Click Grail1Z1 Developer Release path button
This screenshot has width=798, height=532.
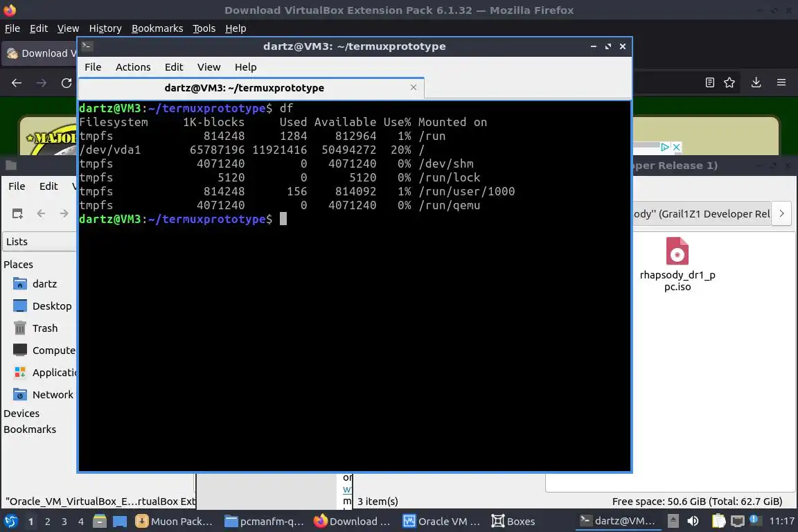[x=701, y=214]
